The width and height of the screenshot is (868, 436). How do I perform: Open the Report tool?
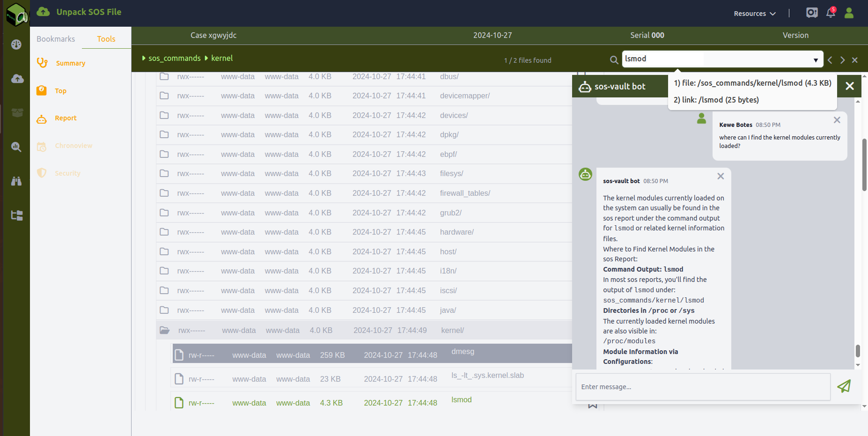coord(66,118)
